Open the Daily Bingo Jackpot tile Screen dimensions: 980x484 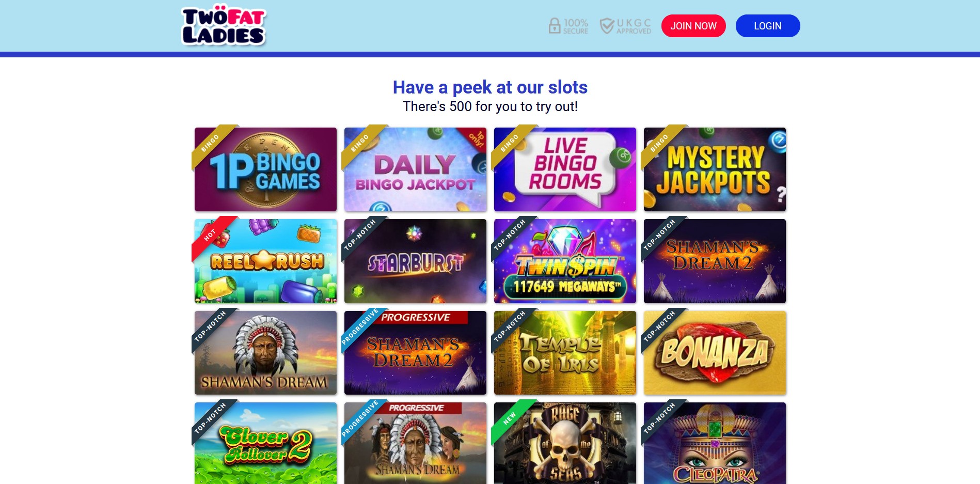pos(415,169)
